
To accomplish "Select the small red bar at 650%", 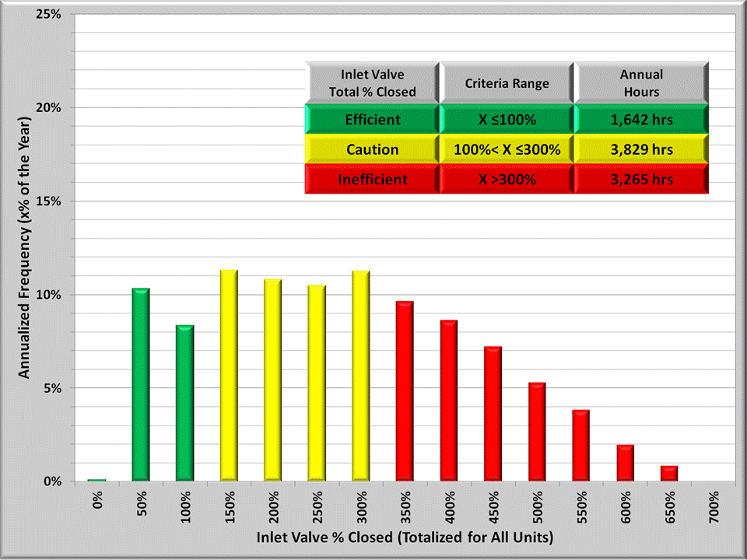I will click(x=669, y=474).
